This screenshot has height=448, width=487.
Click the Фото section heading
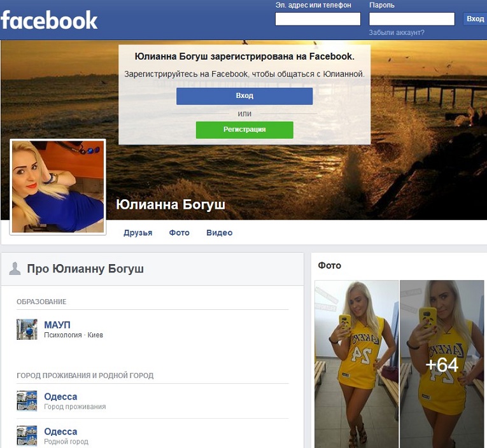point(330,265)
